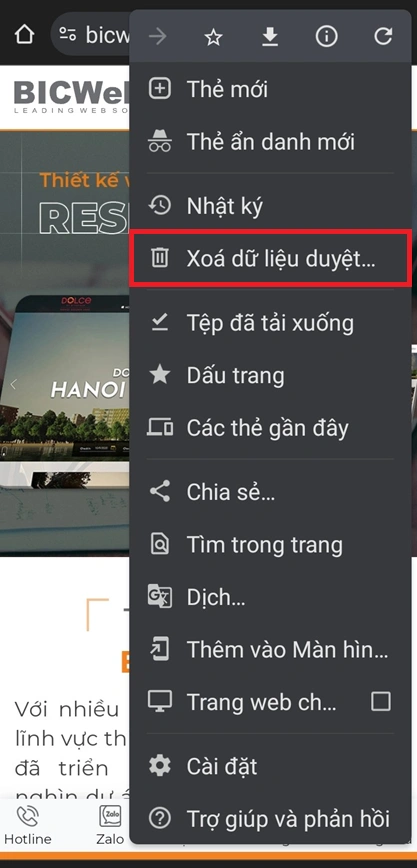This screenshot has width=417, height=868.
Task: Check the desktop site checkbox
Action: point(380,701)
